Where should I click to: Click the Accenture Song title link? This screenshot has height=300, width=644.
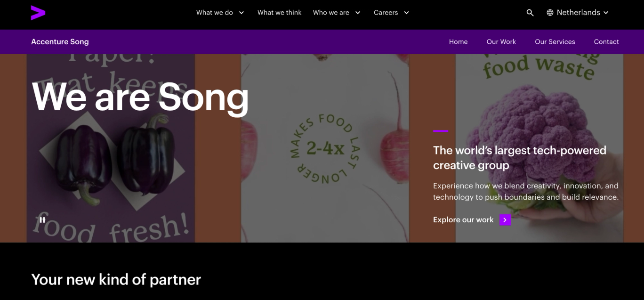[60, 42]
